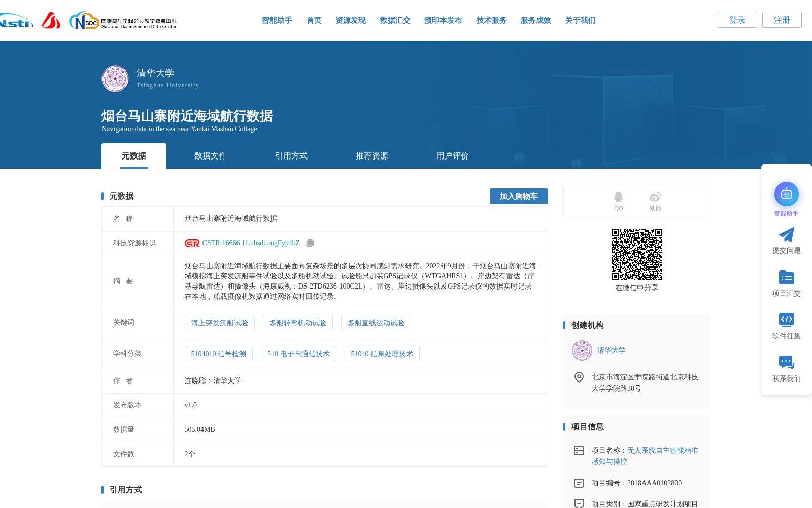Click the location pin icon by address

(579, 377)
